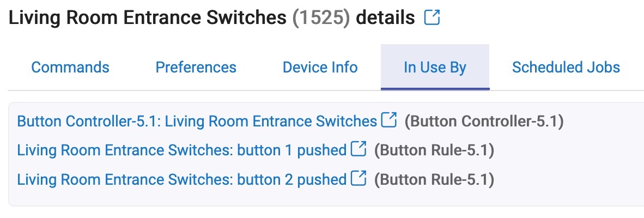644x218 pixels.
Task: Click (Button Rule-5.1) label on button 1 row
Action: 434,150
